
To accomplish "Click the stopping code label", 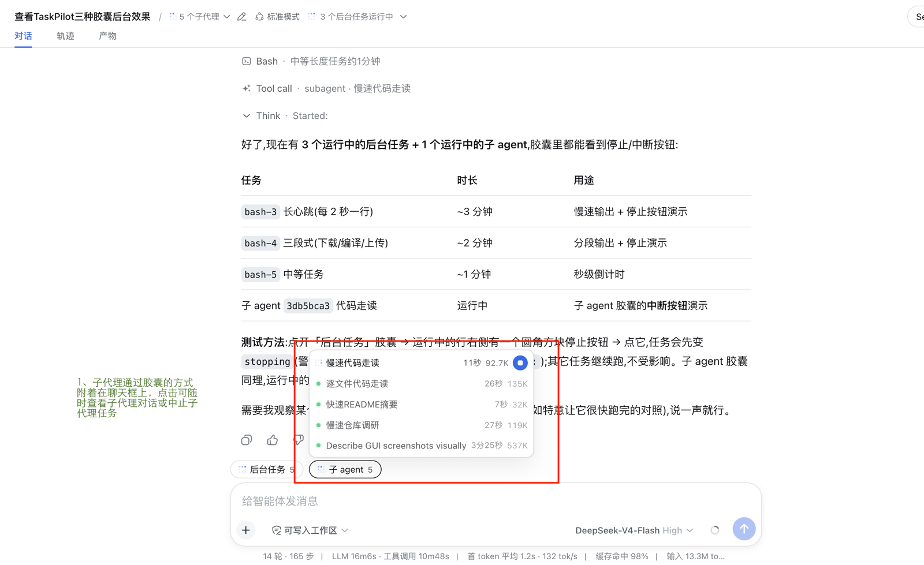I will click(x=267, y=362).
